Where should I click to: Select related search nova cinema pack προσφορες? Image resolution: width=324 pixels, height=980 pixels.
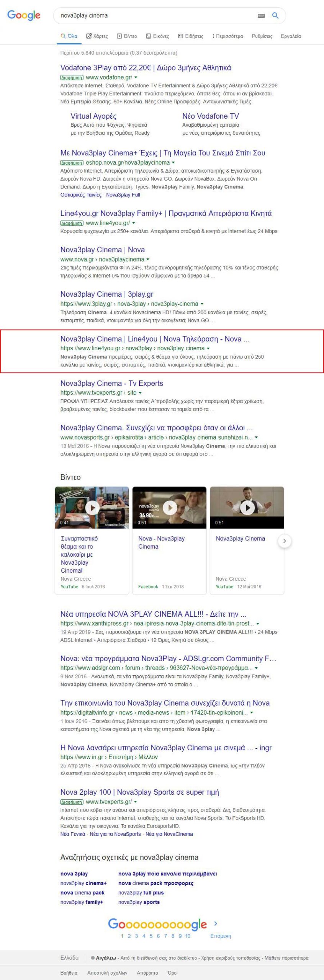click(156, 883)
